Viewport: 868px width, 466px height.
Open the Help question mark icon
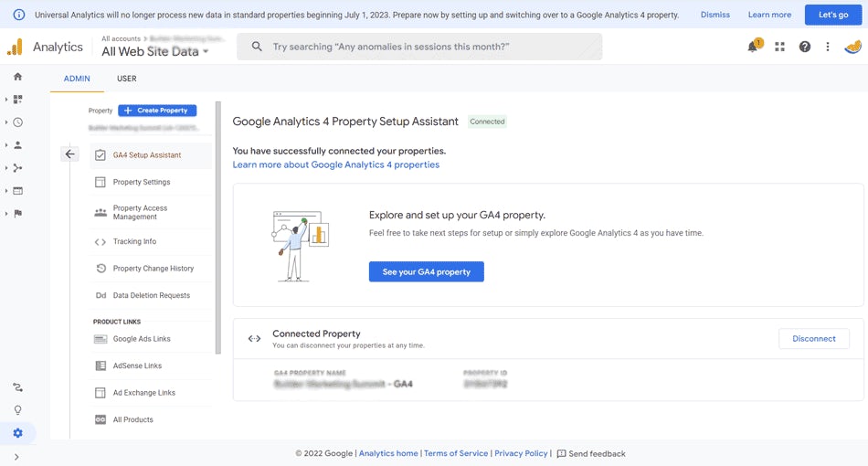point(805,47)
